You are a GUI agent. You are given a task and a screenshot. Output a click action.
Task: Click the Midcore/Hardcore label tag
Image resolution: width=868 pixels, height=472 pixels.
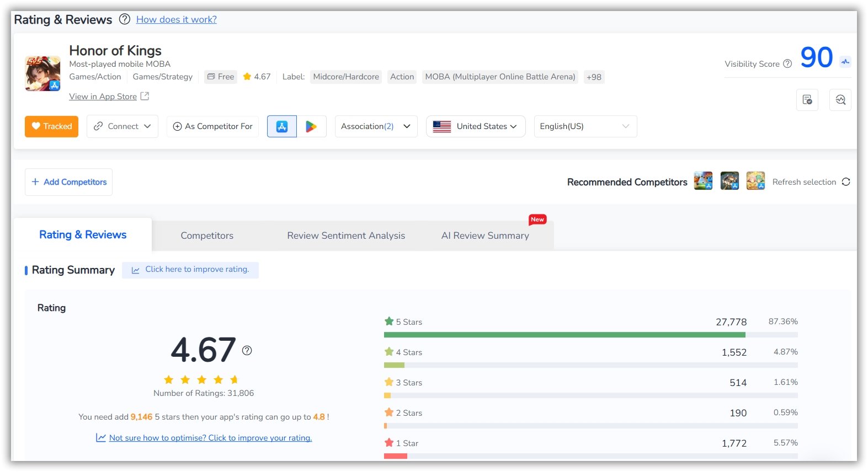(x=346, y=77)
